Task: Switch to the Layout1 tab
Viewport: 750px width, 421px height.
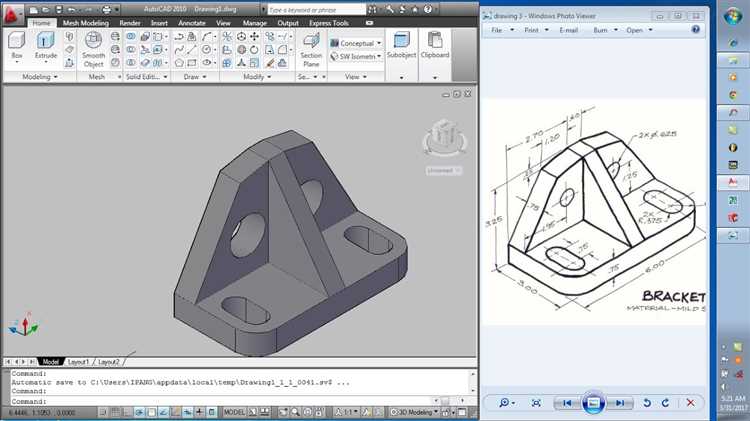Action: pyautogui.click(x=78, y=362)
